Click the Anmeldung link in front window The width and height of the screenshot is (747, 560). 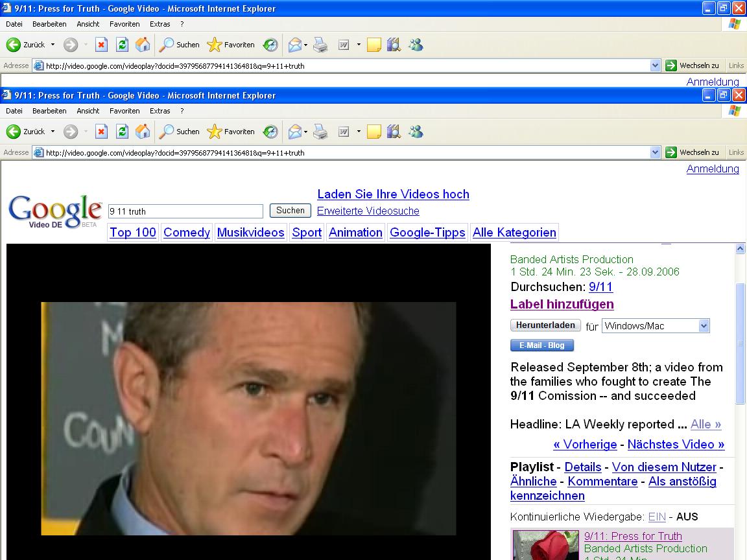[713, 169]
